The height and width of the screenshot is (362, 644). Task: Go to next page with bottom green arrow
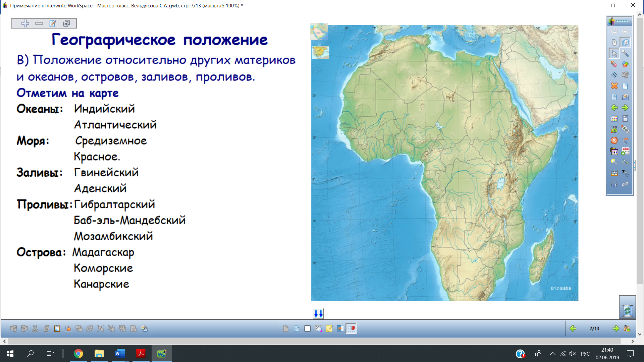(x=615, y=328)
